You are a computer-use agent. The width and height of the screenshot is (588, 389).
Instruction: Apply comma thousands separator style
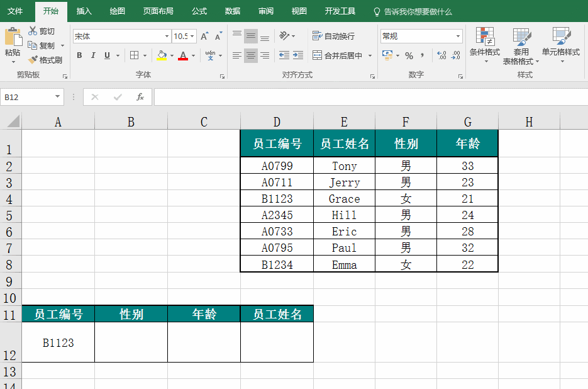tap(423, 55)
